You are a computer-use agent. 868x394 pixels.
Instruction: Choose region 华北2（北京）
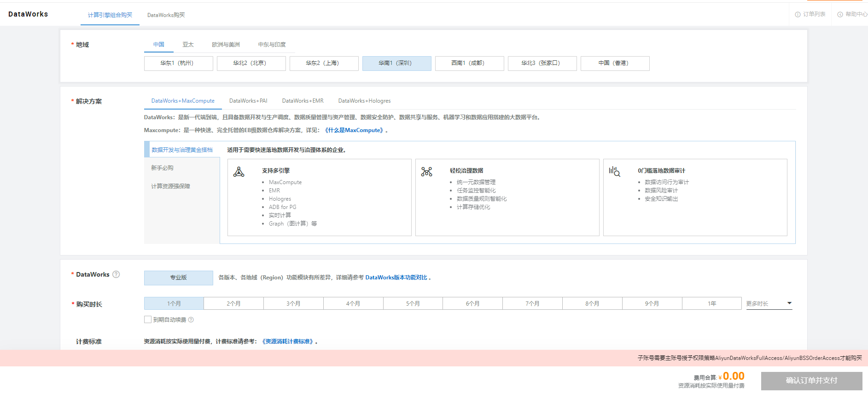[x=251, y=64]
